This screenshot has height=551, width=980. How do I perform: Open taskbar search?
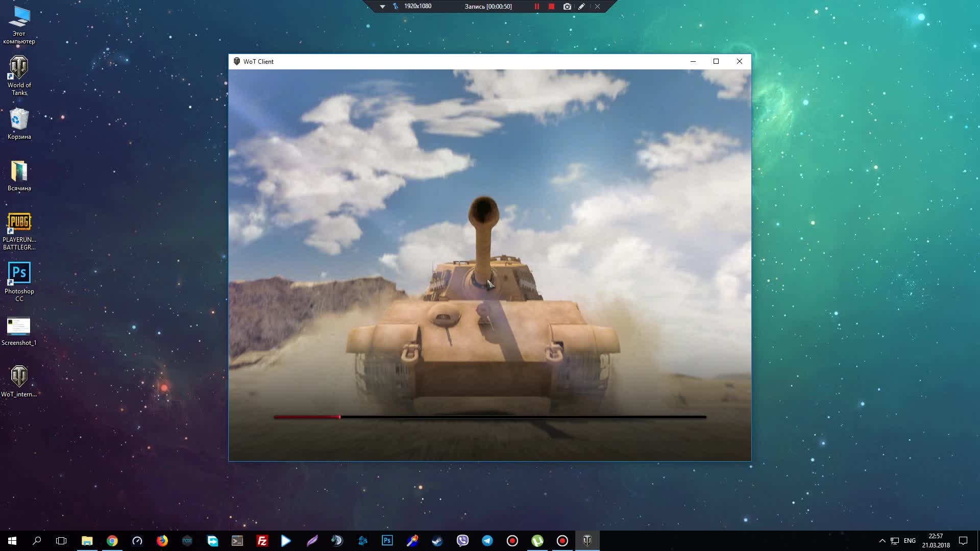[37, 541]
